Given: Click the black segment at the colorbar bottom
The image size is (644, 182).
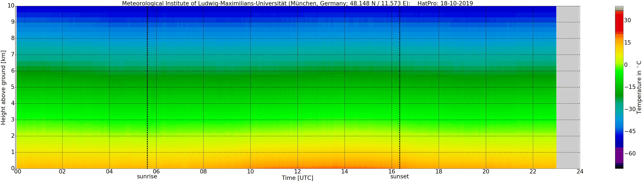Looking at the screenshot, I should click(619, 167).
